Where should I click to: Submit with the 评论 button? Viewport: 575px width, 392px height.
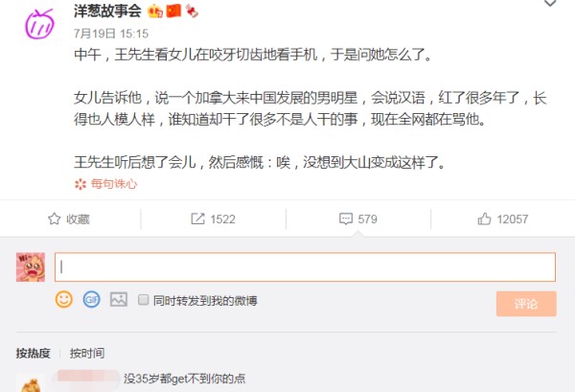(x=526, y=304)
